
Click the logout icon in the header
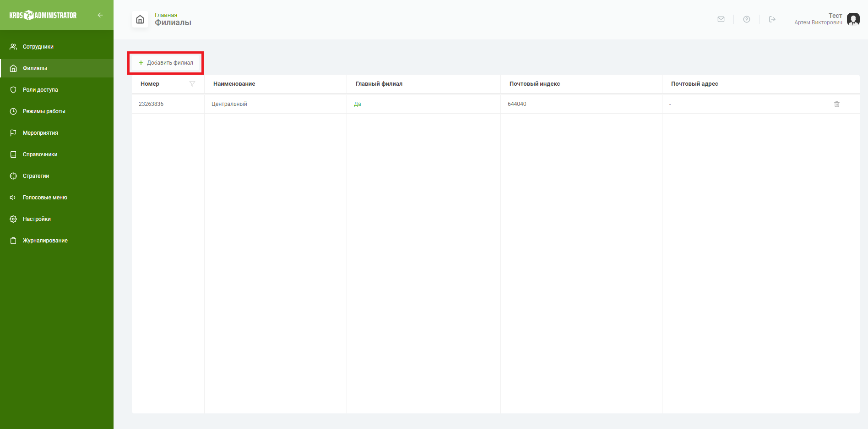[x=772, y=19]
